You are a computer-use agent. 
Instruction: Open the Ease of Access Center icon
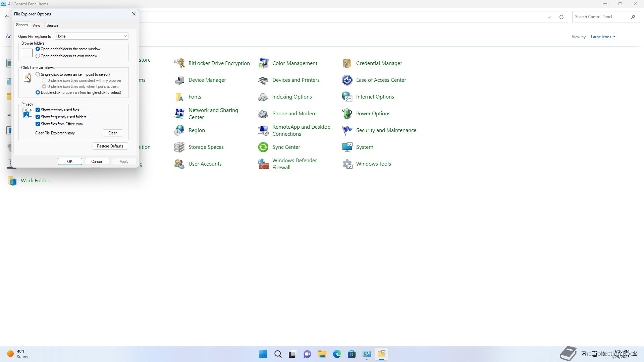tap(347, 80)
